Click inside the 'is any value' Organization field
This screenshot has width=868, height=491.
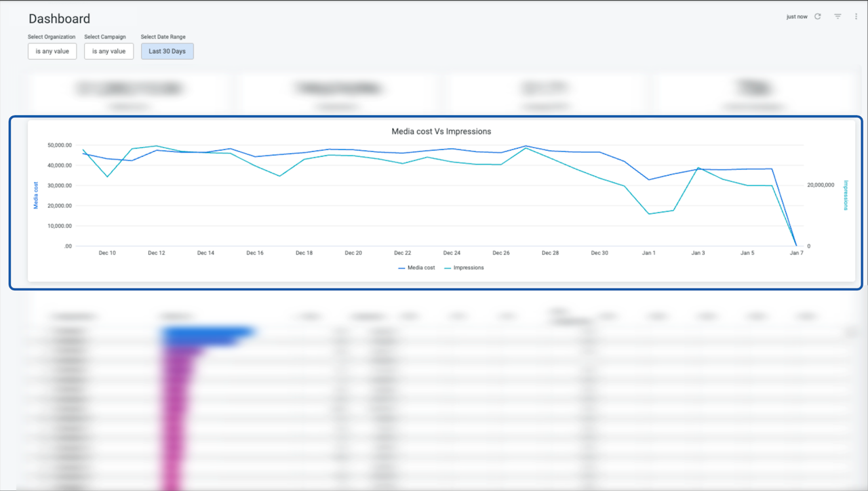click(x=52, y=51)
